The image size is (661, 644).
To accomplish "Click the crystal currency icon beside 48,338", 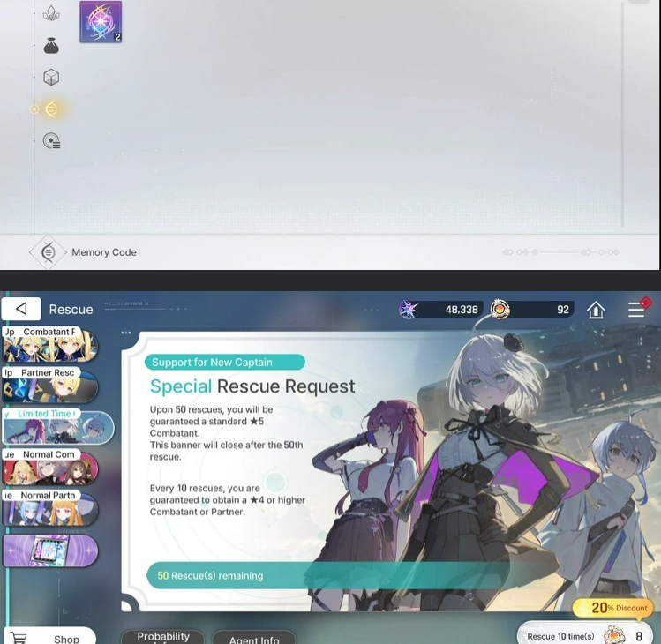I will point(408,310).
